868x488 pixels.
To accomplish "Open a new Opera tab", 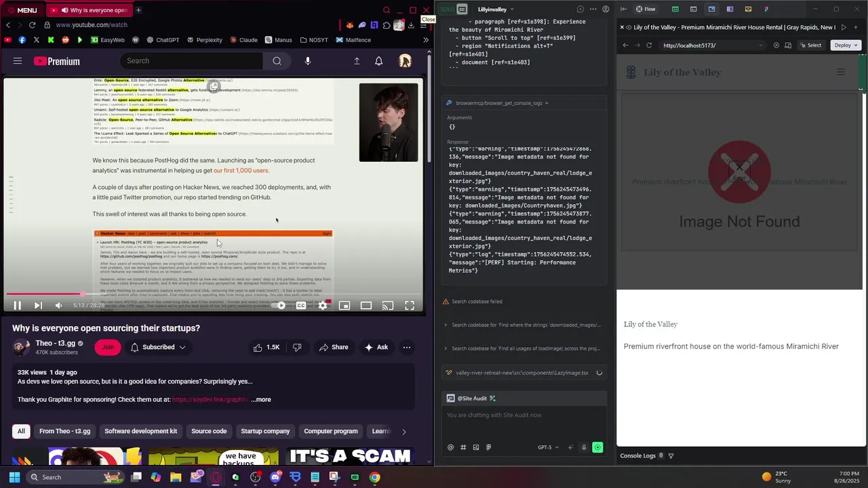I will click(138, 10).
